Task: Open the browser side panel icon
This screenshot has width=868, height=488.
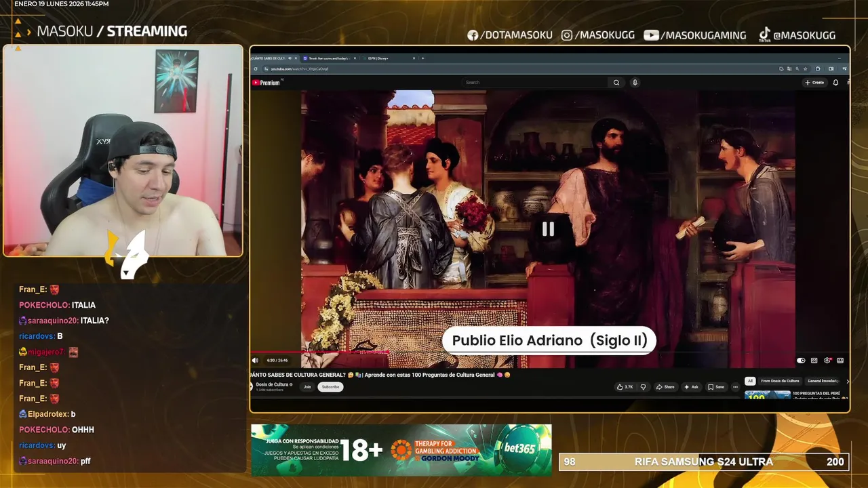Action: [x=831, y=68]
